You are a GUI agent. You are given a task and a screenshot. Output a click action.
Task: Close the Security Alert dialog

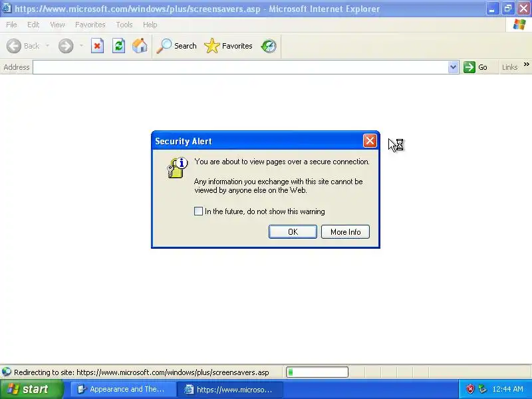pyautogui.click(x=370, y=140)
